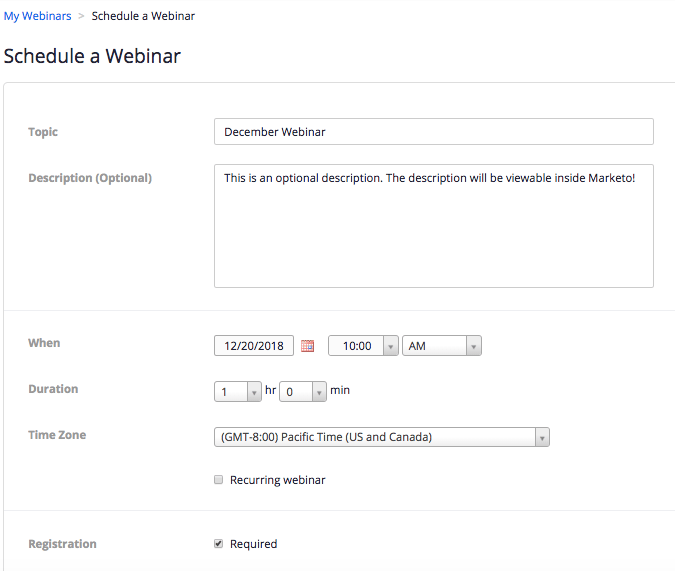Enable the Recurring webinar checkbox
The height and width of the screenshot is (571, 675).
coord(219,480)
